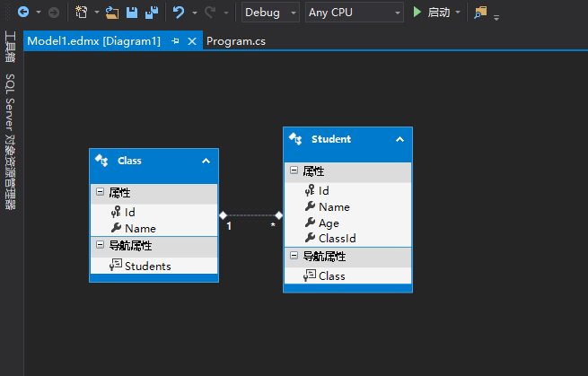Click the Find in Files icon
The height and width of the screenshot is (376, 588).
480,13
